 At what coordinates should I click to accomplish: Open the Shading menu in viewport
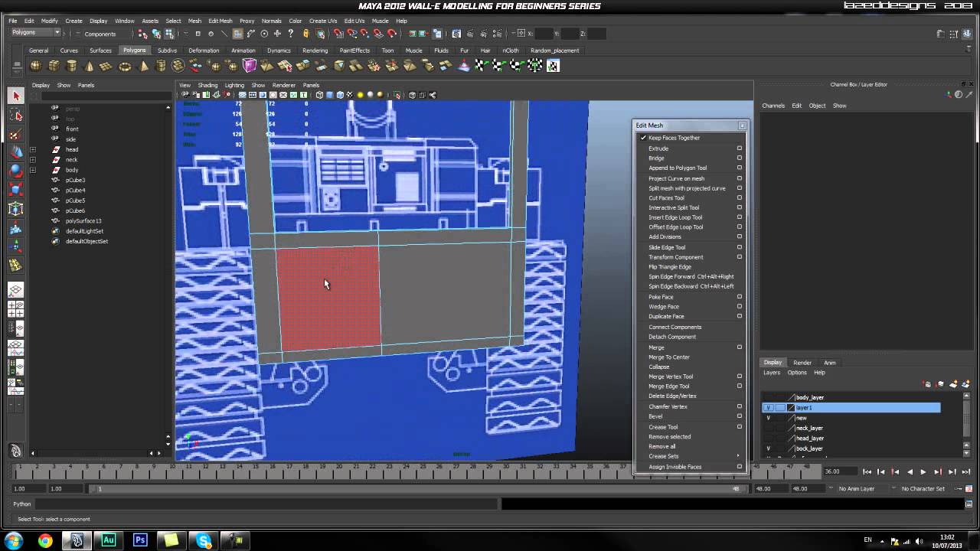coord(207,85)
